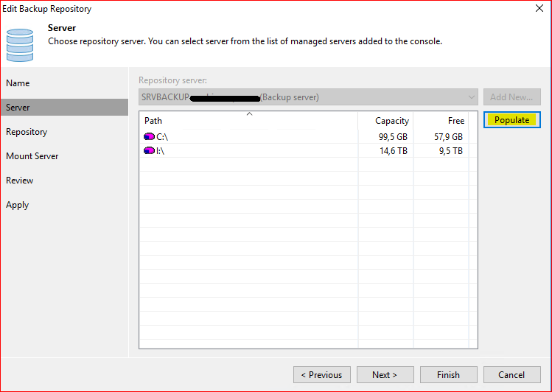
Task: Open the Repository step
Action: pos(27,132)
